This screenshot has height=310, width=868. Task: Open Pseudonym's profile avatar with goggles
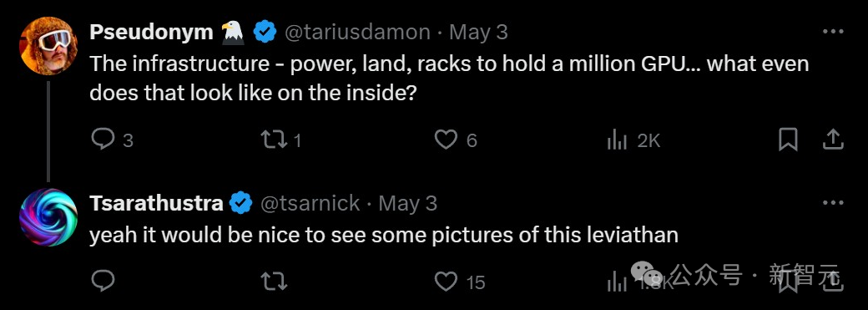click(48, 45)
